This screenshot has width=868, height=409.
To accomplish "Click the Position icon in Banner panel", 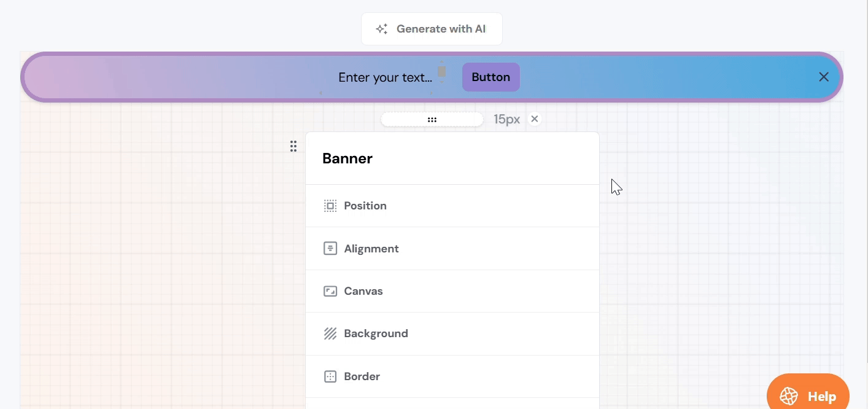I will coord(330,206).
